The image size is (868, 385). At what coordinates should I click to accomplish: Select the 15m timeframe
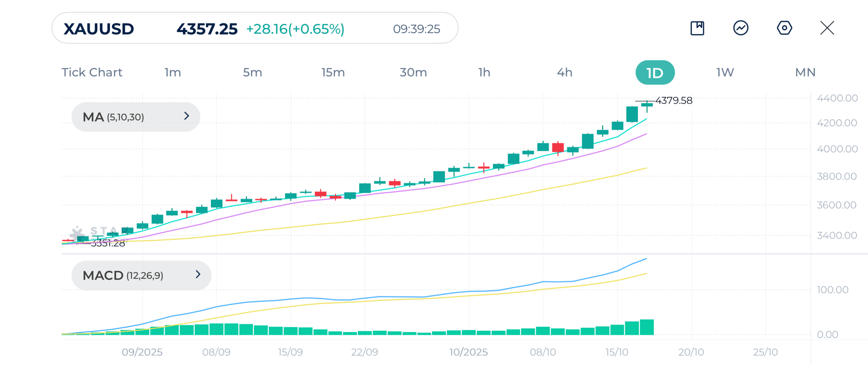click(333, 73)
